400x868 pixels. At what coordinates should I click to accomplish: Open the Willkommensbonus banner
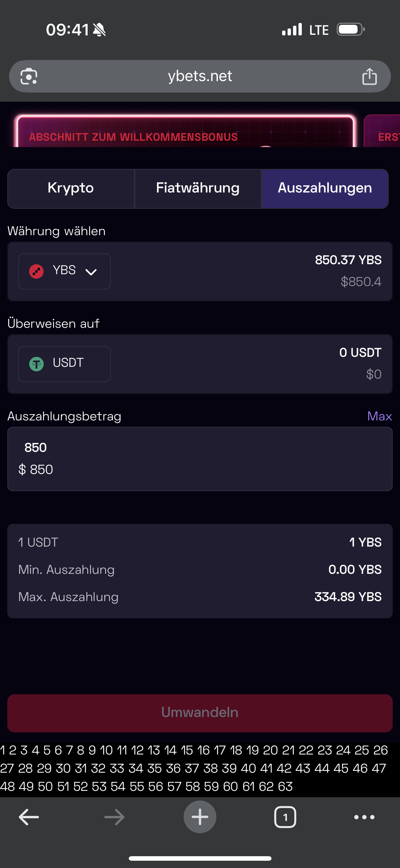point(185,133)
